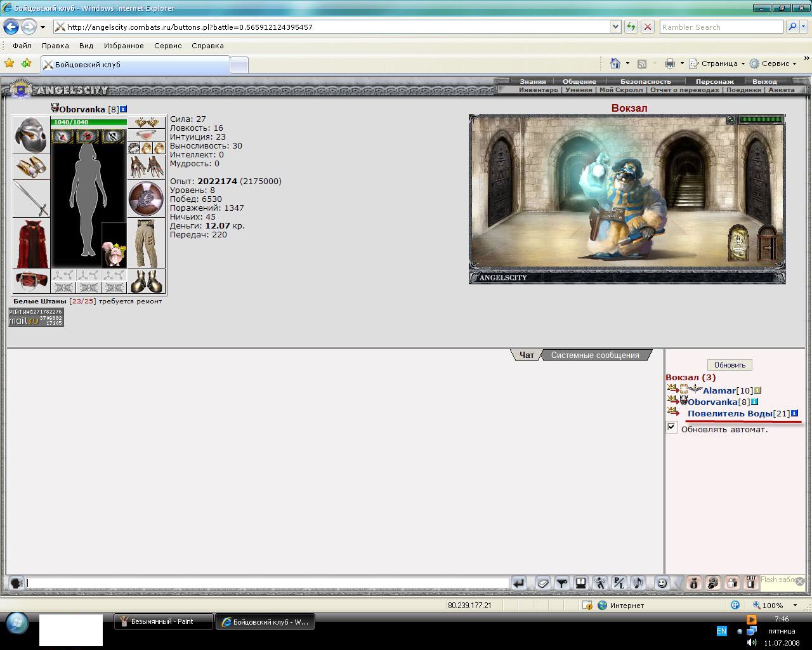Expand the home button dropdown arrow

627,63
